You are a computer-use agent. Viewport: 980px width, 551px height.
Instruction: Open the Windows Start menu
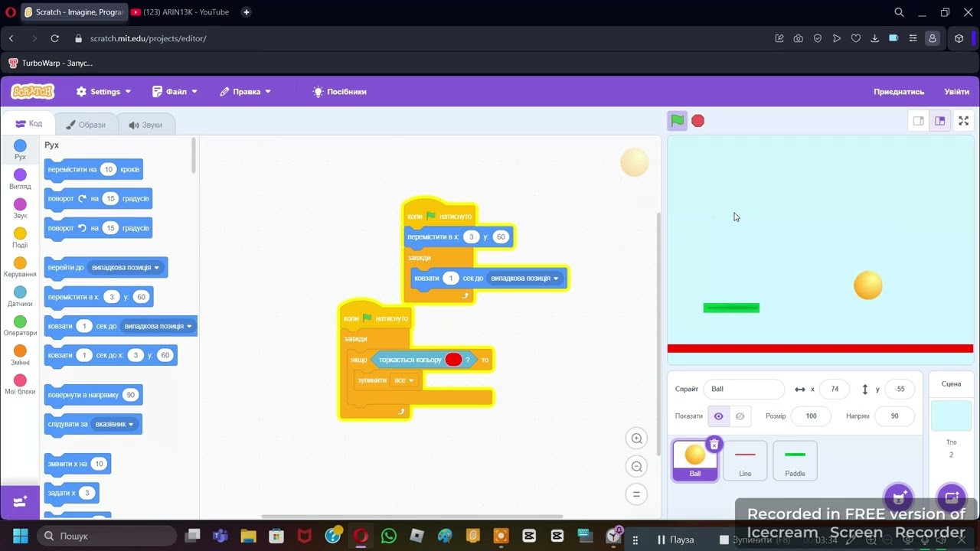coord(20,536)
